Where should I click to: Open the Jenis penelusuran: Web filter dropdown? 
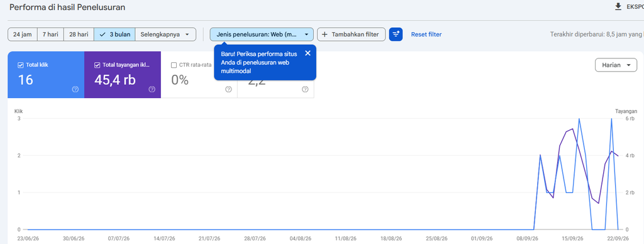[x=262, y=35]
